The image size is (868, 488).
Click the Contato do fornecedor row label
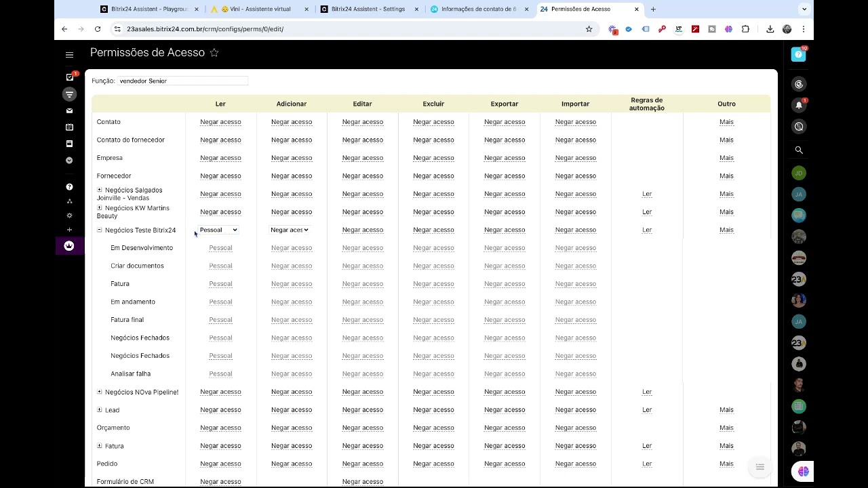[131, 140]
